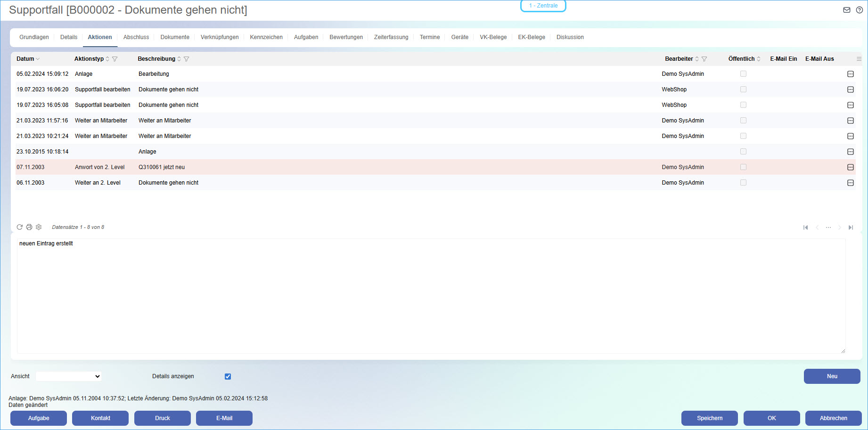Open row menu for 05.02.2024 15:09:12 entry

(x=851, y=74)
